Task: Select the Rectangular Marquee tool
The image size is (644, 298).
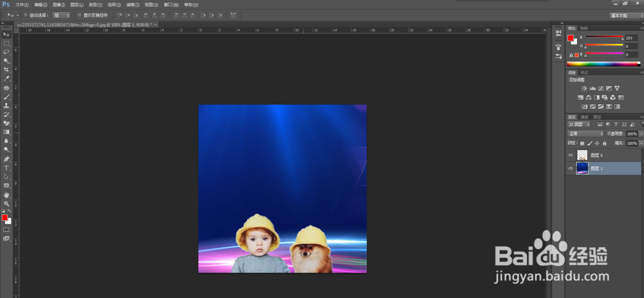Action: click(6, 43)
